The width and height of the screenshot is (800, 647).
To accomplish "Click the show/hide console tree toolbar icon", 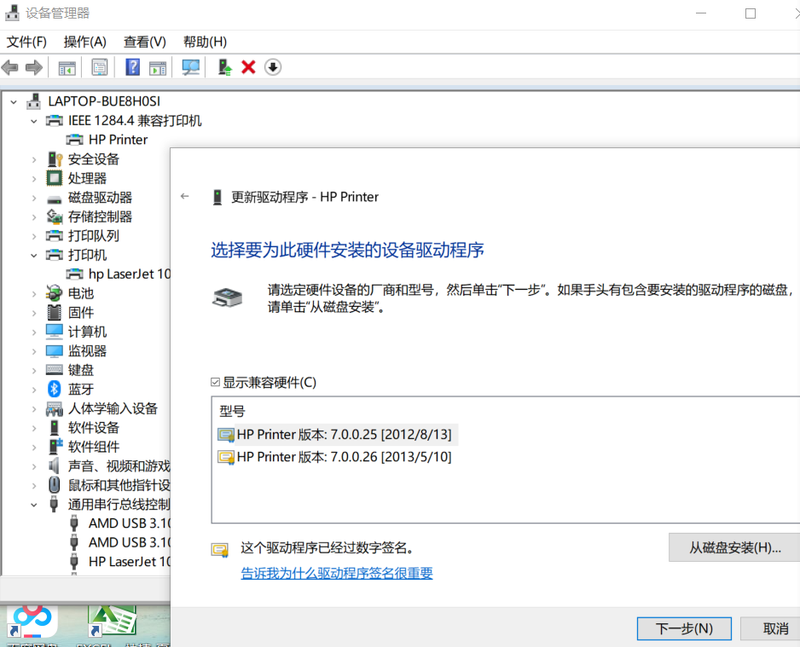I will click(x=67, y=67).
